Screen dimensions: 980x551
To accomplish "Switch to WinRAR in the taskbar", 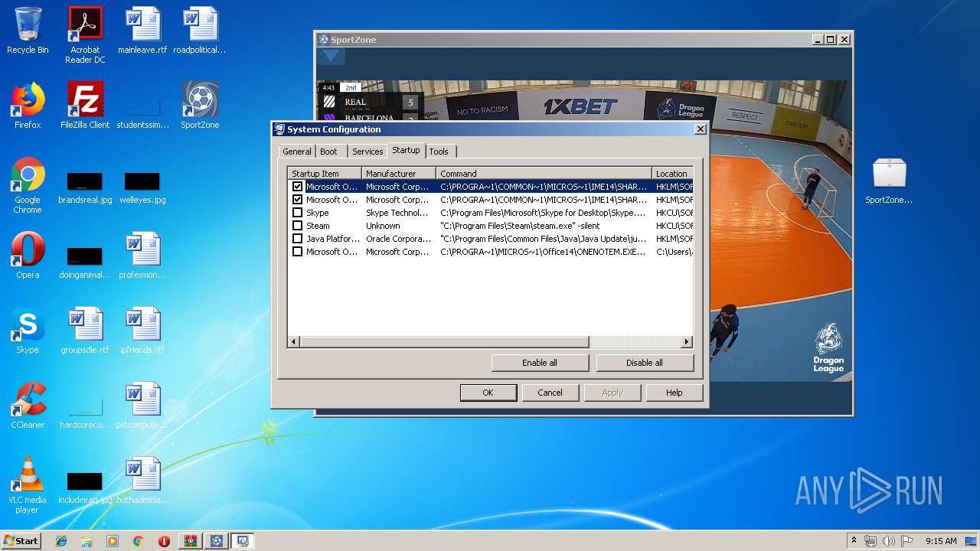I will (191, 541).
